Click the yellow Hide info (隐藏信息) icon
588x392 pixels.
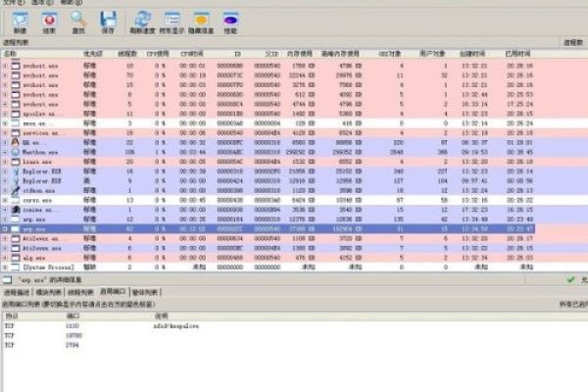click(x=201, y=19)
